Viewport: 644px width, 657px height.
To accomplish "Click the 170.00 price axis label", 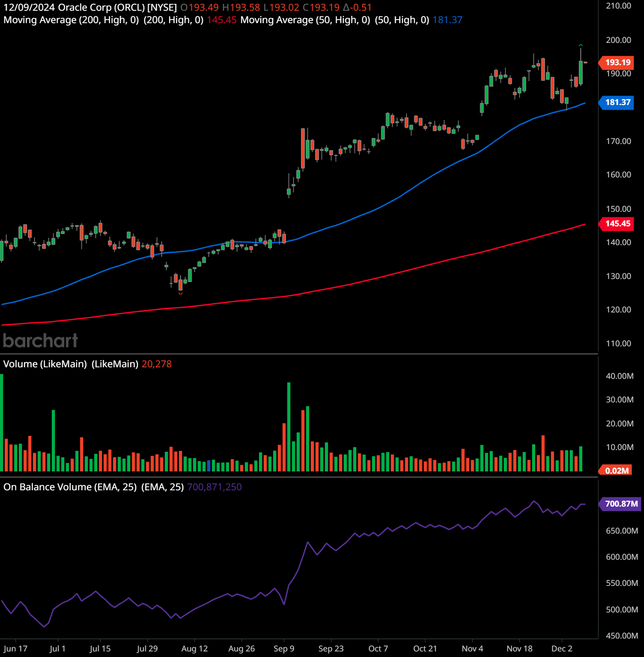I will click(618, 141).
